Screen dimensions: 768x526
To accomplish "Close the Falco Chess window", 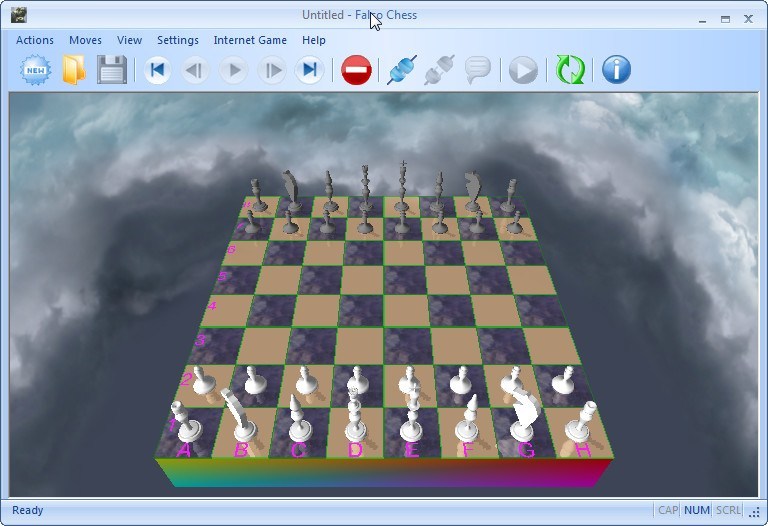I will point(748,19).
